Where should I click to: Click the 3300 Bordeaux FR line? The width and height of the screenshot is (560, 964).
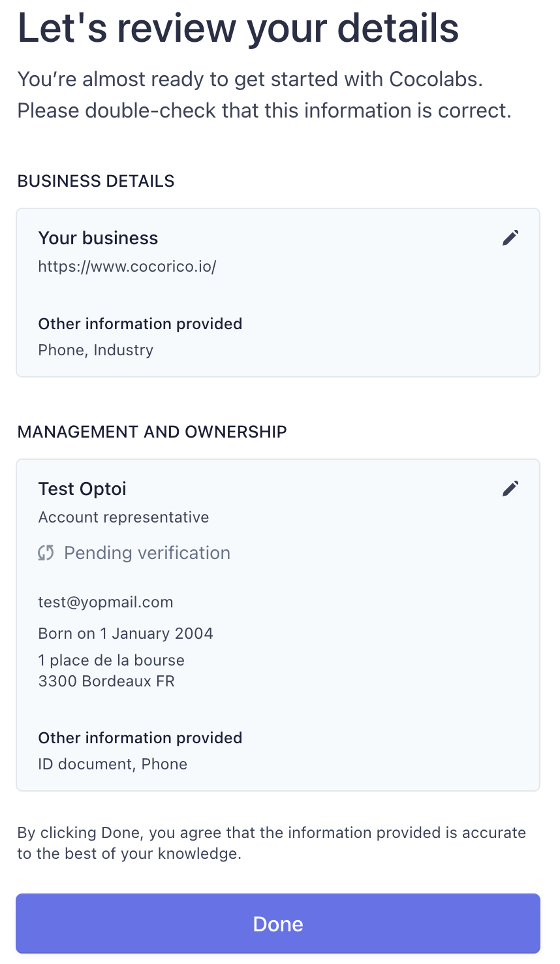[106, 681]
